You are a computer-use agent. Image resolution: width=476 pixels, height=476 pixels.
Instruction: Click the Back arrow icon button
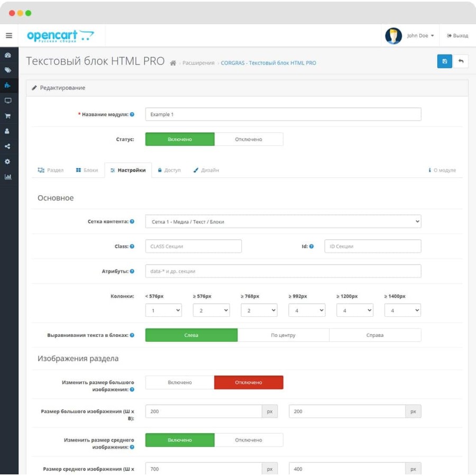461,61
